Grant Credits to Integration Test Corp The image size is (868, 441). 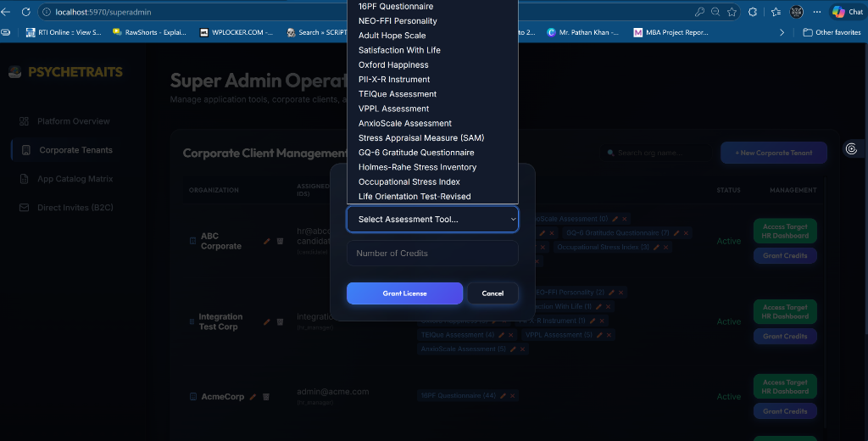coord(785,337)
